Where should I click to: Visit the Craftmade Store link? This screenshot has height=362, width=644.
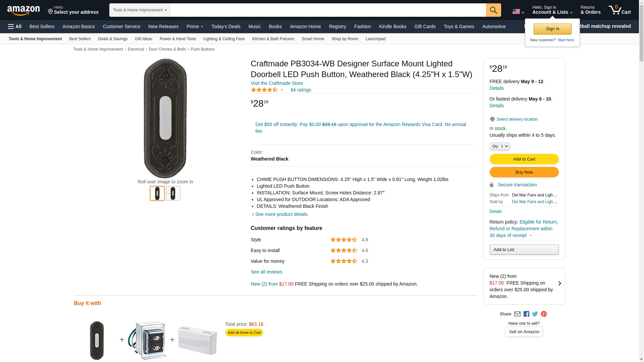[x=277, y=83]
